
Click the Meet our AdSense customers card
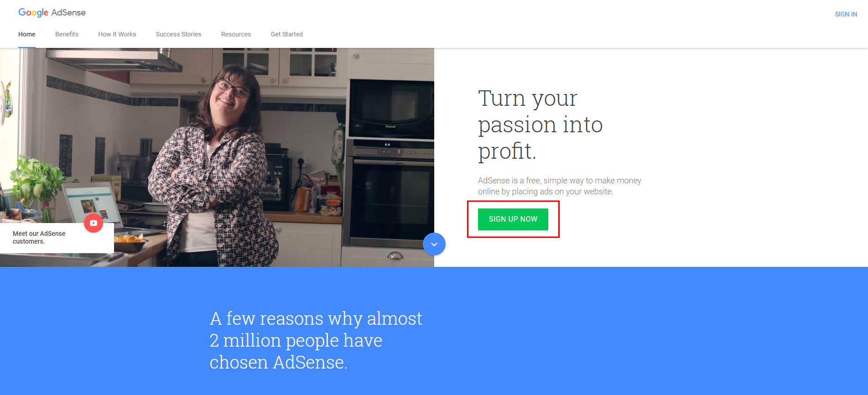tap(57, 238)
